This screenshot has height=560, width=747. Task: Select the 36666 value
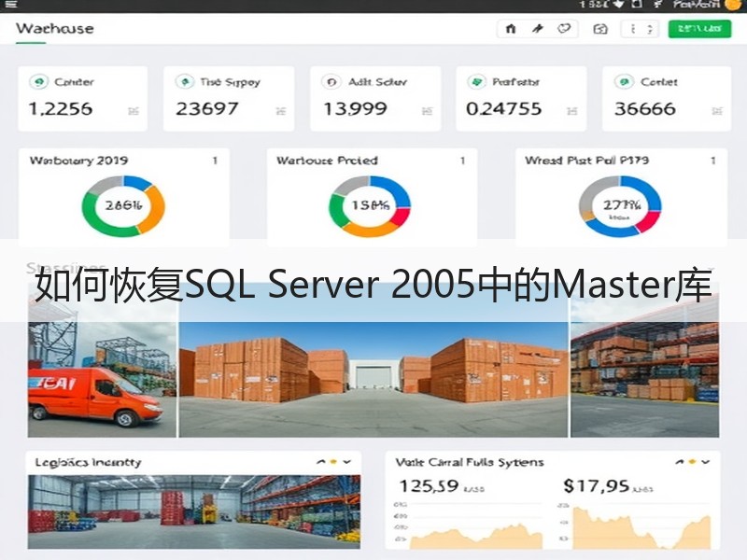[x=644, y=109]
